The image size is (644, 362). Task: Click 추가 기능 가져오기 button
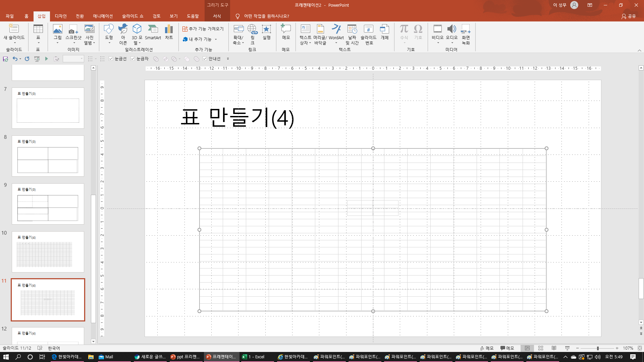coord(203,29)
